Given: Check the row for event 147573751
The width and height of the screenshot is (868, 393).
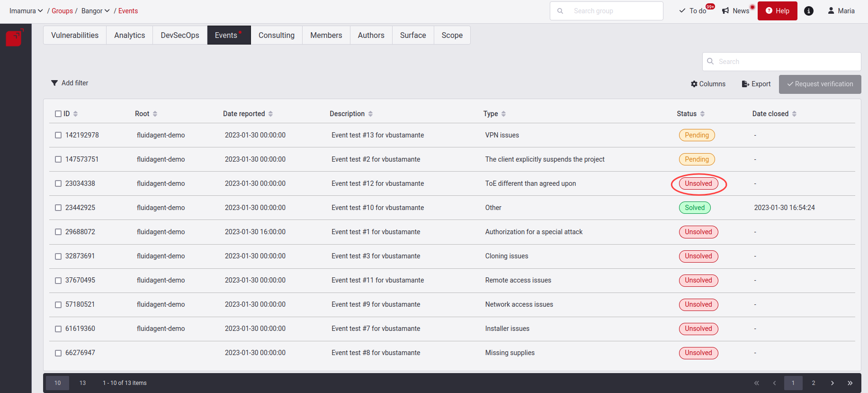Looking at the screenshot, I should [58, 159].
